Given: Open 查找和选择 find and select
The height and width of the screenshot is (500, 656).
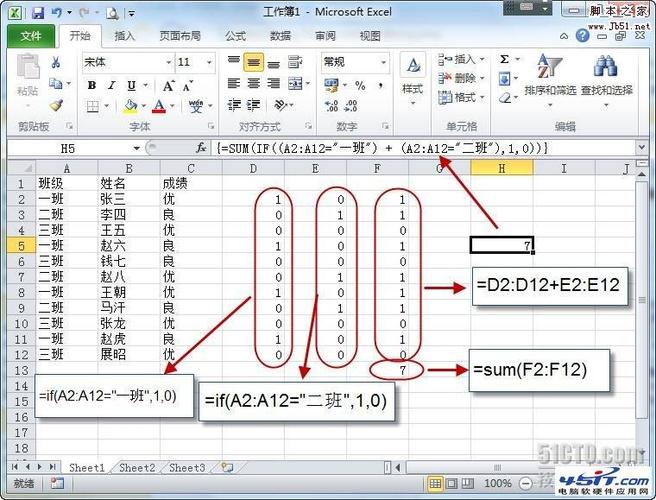Looking at the screenshot, I should 607,79.
